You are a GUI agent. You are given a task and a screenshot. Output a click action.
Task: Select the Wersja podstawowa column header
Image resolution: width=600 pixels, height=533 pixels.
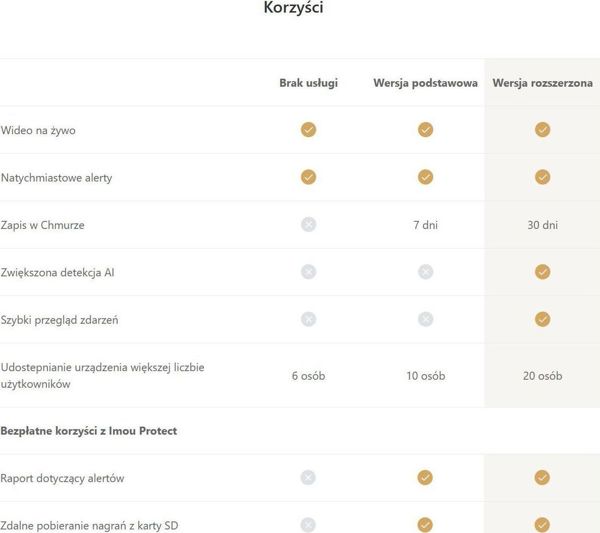426,83
